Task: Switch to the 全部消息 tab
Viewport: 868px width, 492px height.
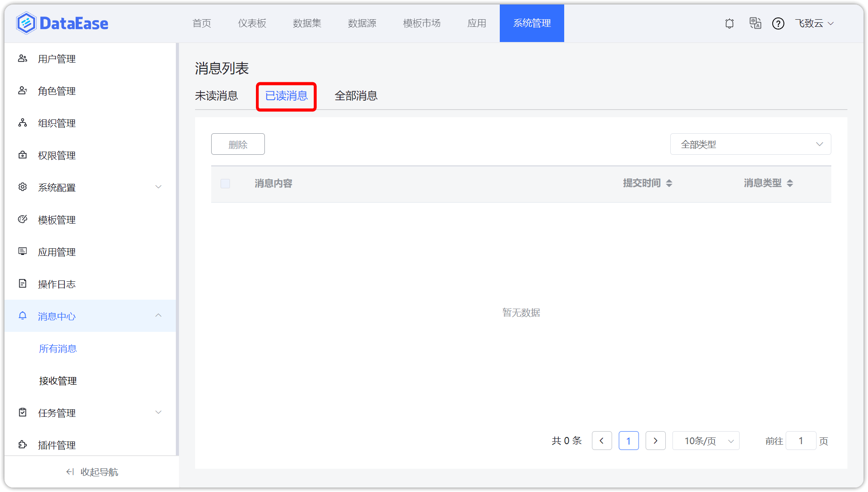Action: [356, 96]
